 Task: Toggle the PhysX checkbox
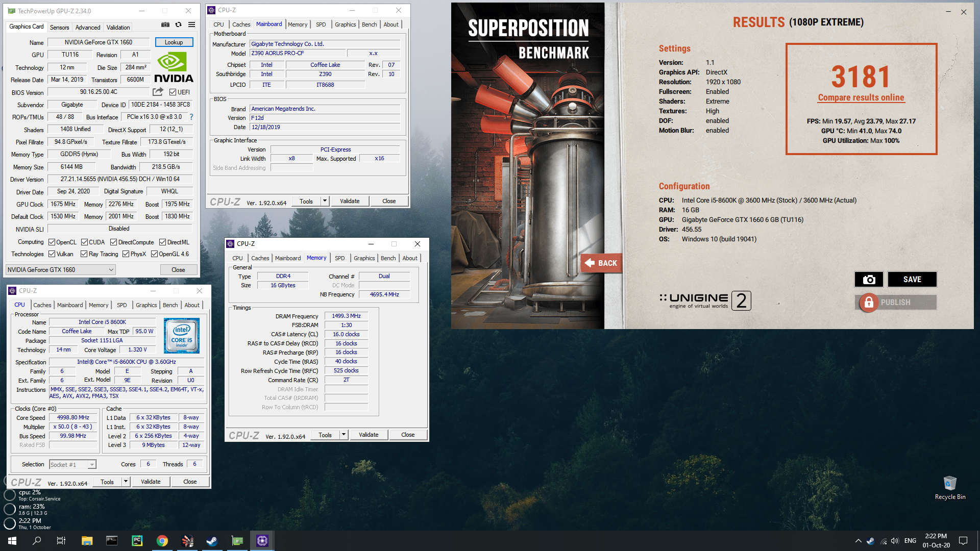[x=126, y=254]
